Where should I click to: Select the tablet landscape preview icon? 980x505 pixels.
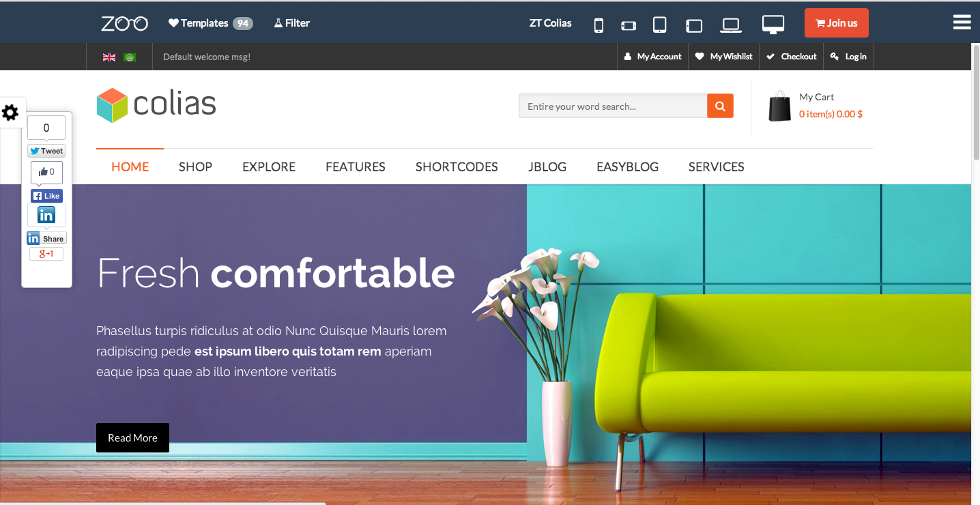[x=694, y=26]
